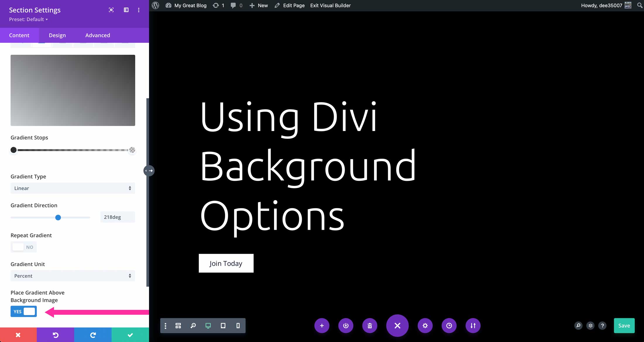Image resolution: width=644 pixels, height=342 pixels.
Task: Open the Gradient Type dropdown showing Linear
Action: point(73,188)
